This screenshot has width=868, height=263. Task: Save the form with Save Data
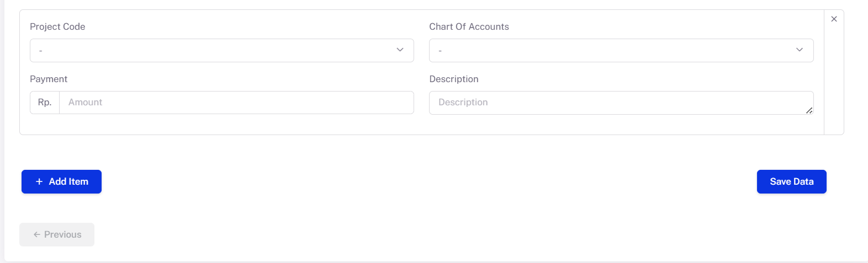pos(791,181)
